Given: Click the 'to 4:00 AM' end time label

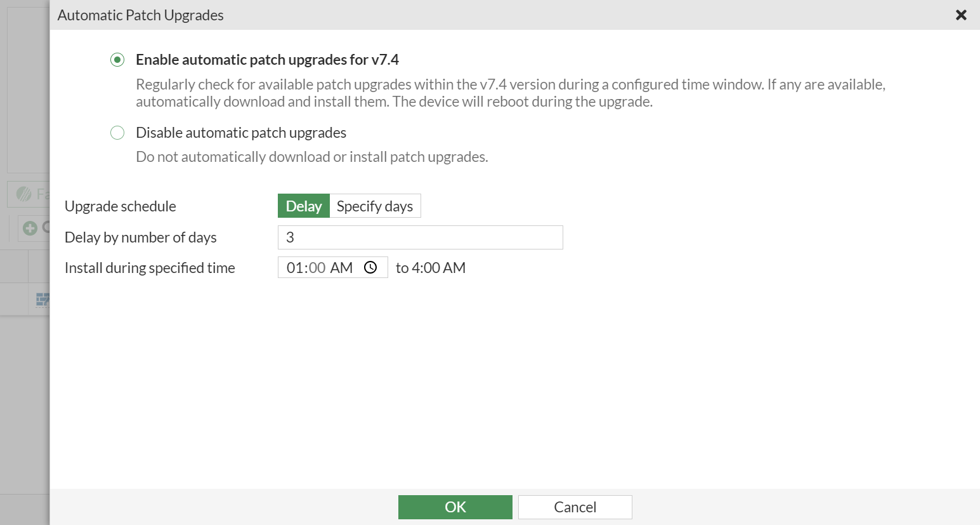Looking at the screenshot, I should [x=431, y=267].
